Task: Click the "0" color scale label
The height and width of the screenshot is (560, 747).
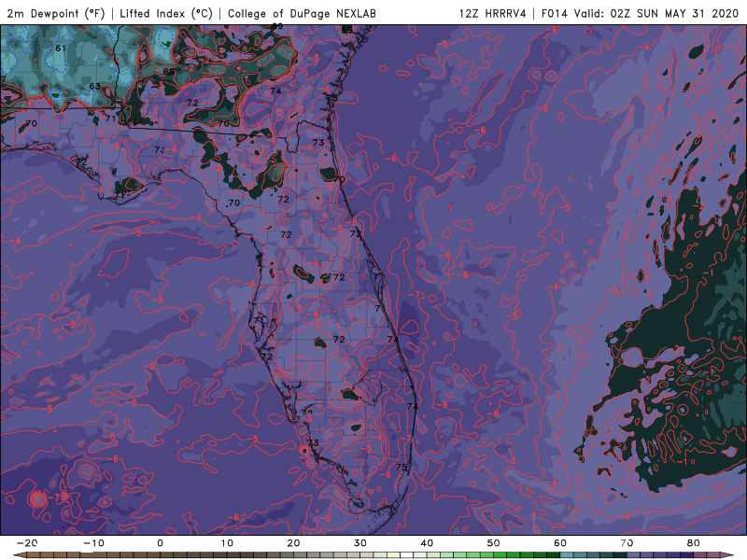Action: 160,543
